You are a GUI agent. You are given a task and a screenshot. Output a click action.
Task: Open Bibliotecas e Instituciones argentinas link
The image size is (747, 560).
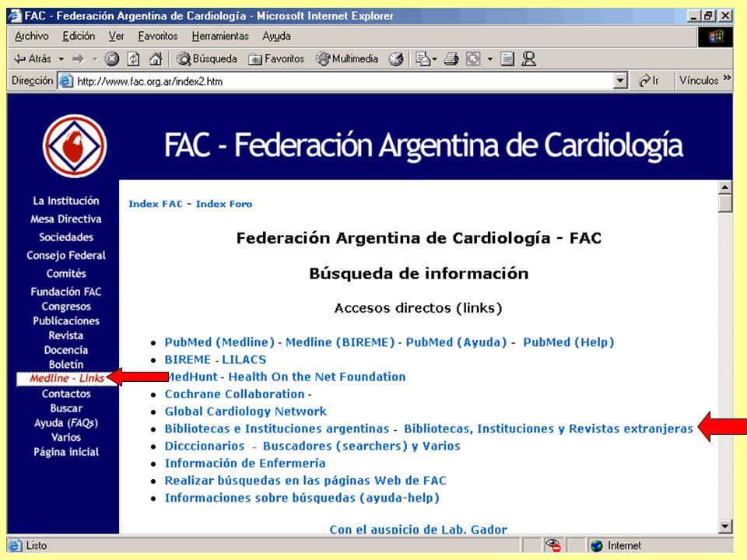[277, 429]
